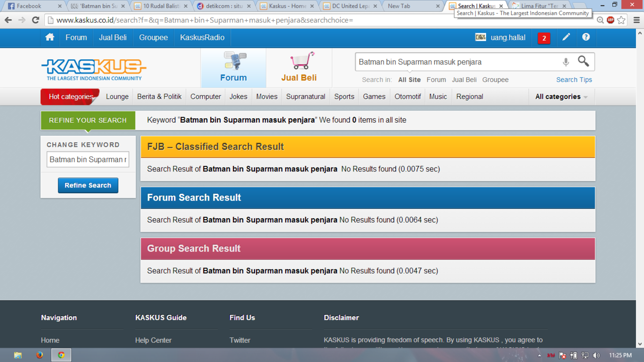Open Firefox from the taskbar
This screenshot has height=362, width=644.
39,355
